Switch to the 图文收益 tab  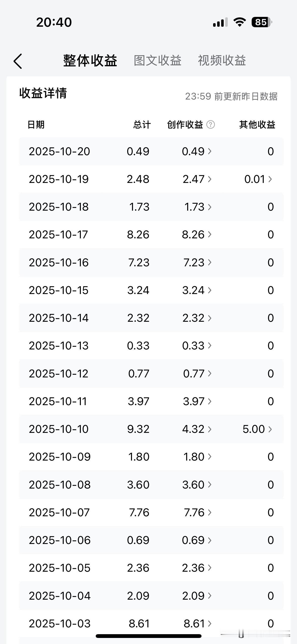[157, 61]
